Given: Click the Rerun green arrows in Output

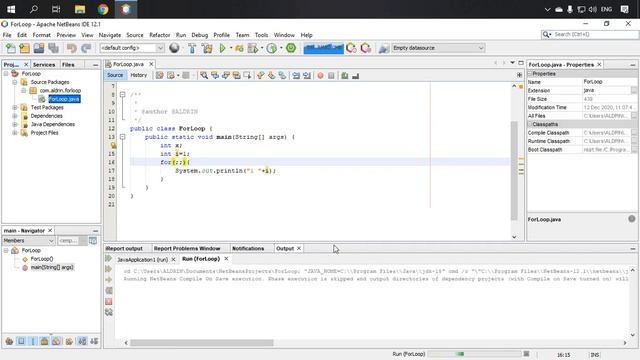Looking at the screenshot, I should (x=109, y=258).
